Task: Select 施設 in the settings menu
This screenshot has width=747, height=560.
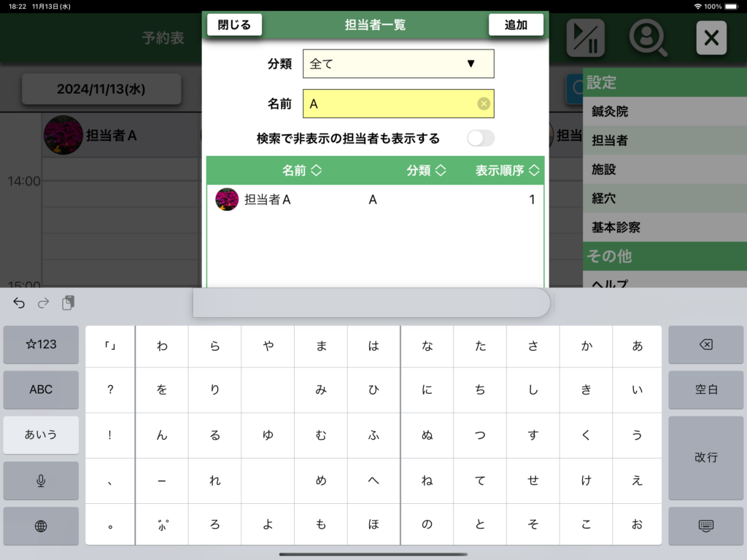Action: [604, 169]
